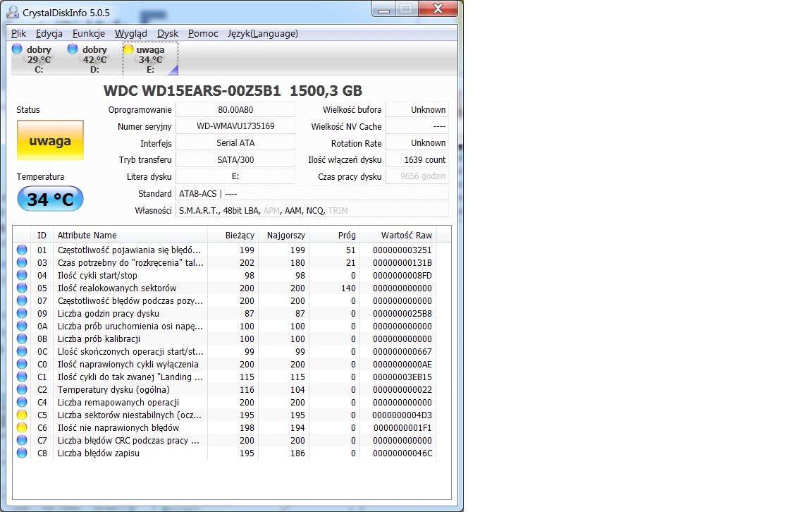The height and width of the screenshot is (512, 812).
Task: Open the Pomoc menu
Action: [x=203, y=33]
